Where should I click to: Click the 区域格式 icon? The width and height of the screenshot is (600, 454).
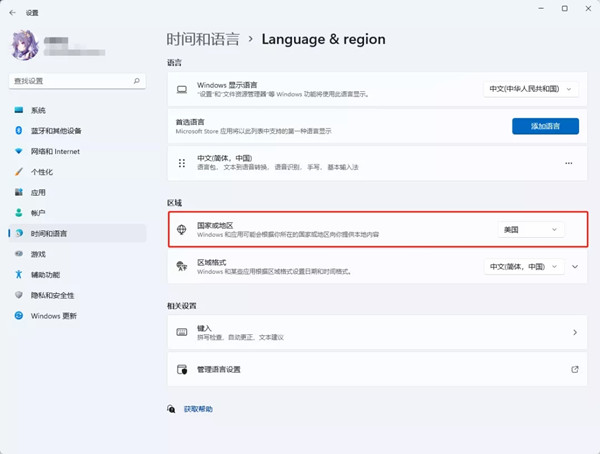coord(182,266)
